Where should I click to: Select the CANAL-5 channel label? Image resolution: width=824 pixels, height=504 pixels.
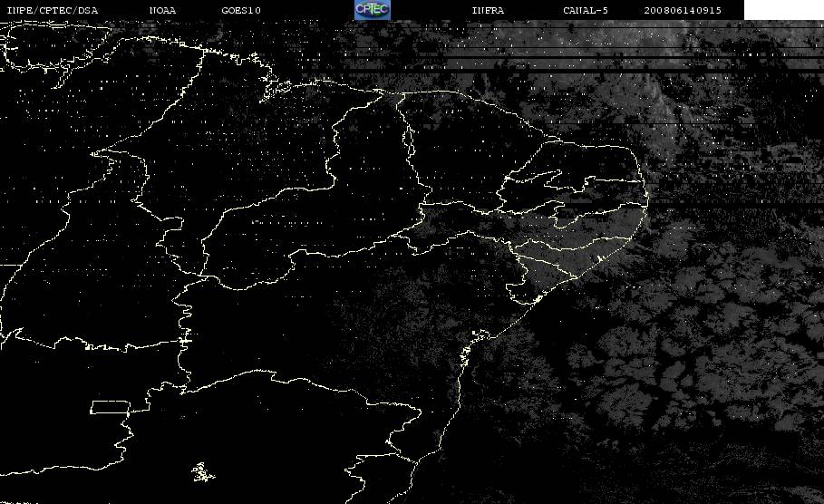point(586,10)
